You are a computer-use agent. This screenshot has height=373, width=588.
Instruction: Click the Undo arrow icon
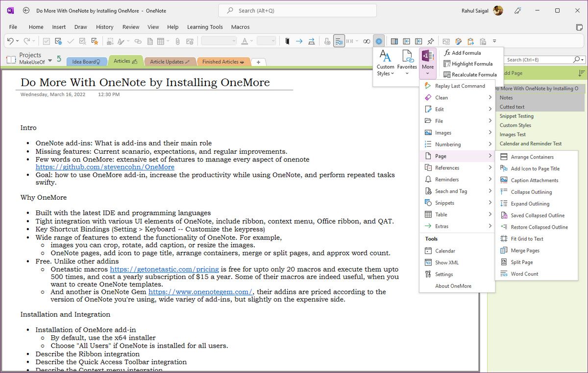(x=10, y=41)
